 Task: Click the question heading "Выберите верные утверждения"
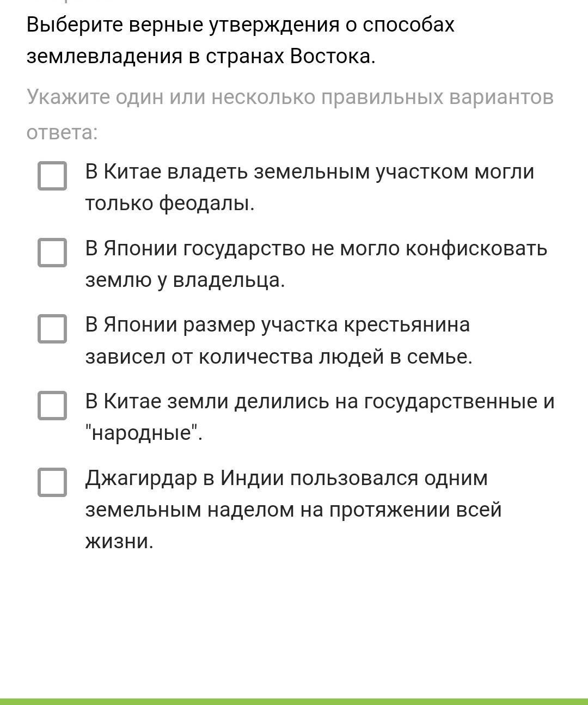click(240, 25)
